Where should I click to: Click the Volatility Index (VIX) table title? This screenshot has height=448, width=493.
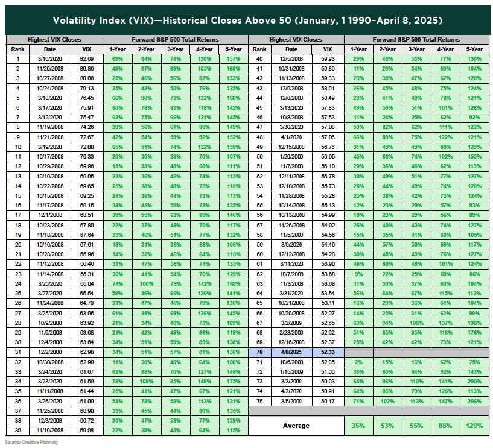point(246,19)
